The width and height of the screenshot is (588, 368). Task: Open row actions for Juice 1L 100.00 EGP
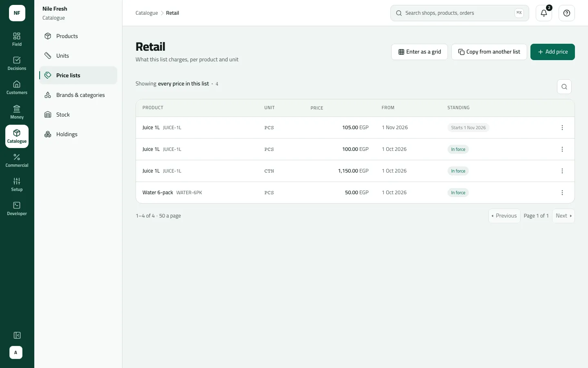tap(562, 149)
